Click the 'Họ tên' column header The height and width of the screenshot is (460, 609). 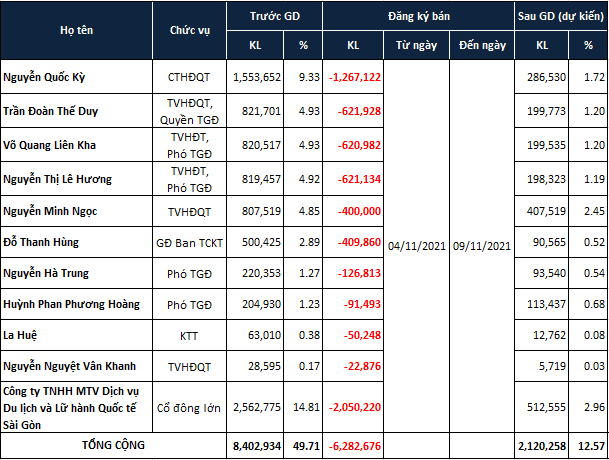pos(77,30)
